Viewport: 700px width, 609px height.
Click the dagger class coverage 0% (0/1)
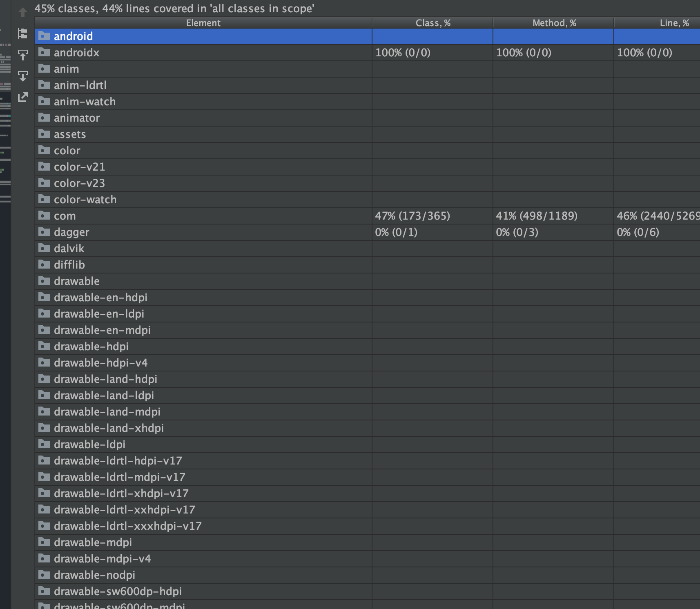click(x=396, y=232)
